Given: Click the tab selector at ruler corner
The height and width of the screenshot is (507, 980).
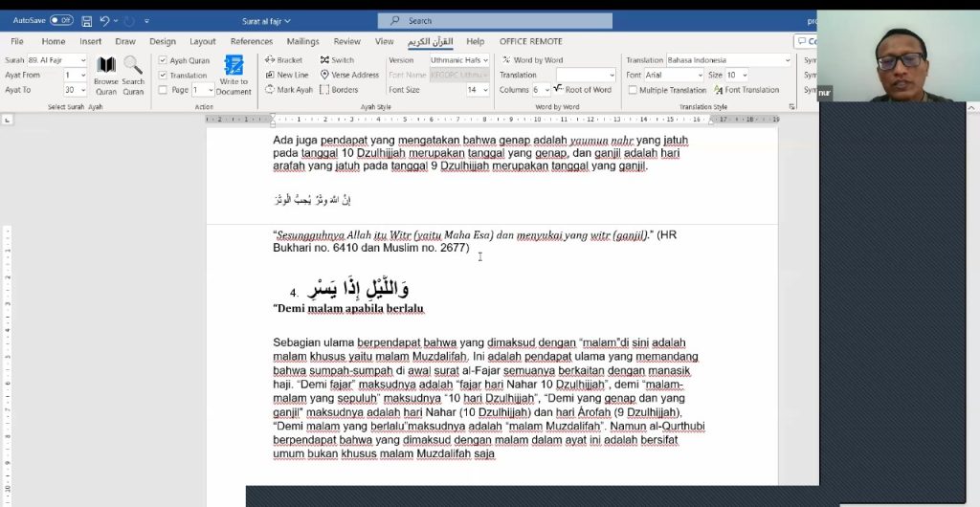Looking at the screenshot, I should [x=7, y=119].
